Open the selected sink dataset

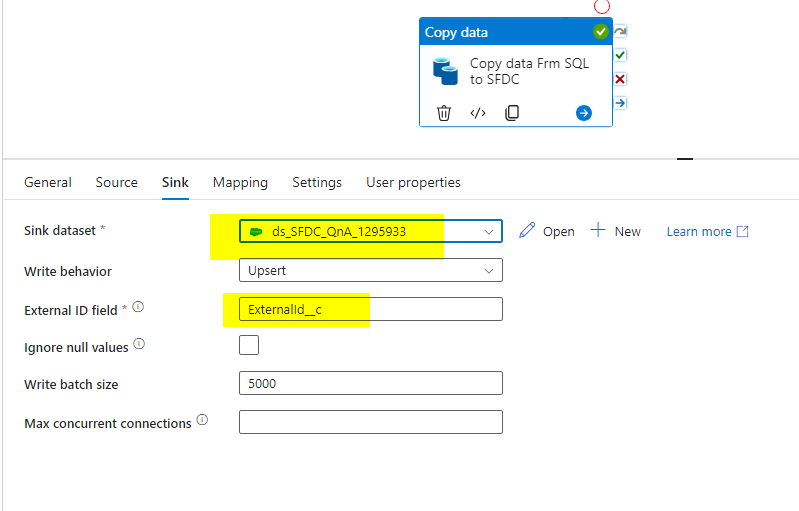point(547,231)
